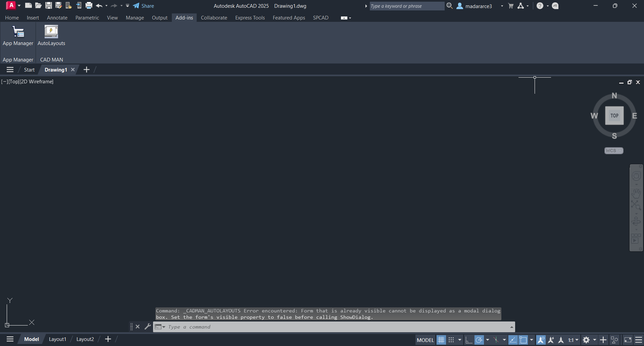This screenshot has width=644, height=346.
Task: Open from Web & Mobile icon
Action: [x=69, y=5]
